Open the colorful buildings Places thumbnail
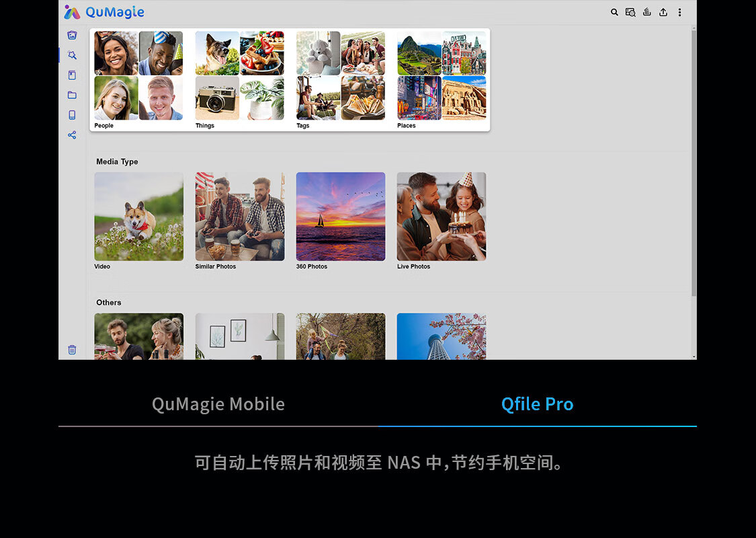The height and width of the screenshot is (538, 756). click(464, 53)
